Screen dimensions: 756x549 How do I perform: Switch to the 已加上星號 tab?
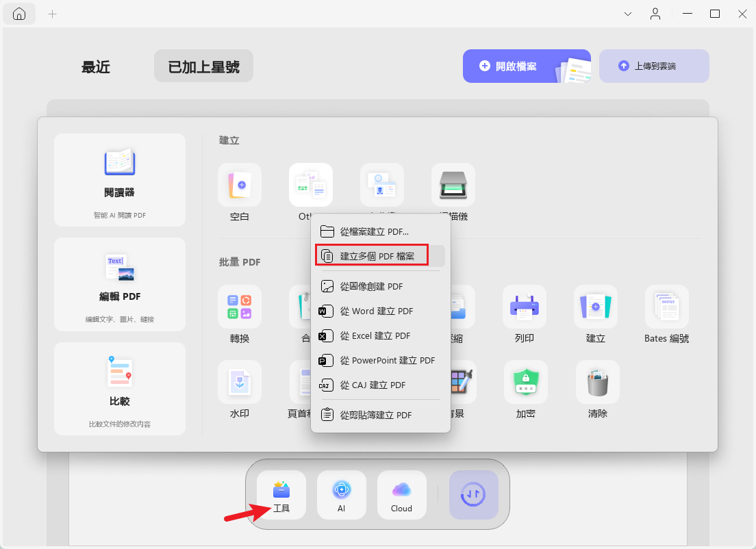[x=203, y=66]
